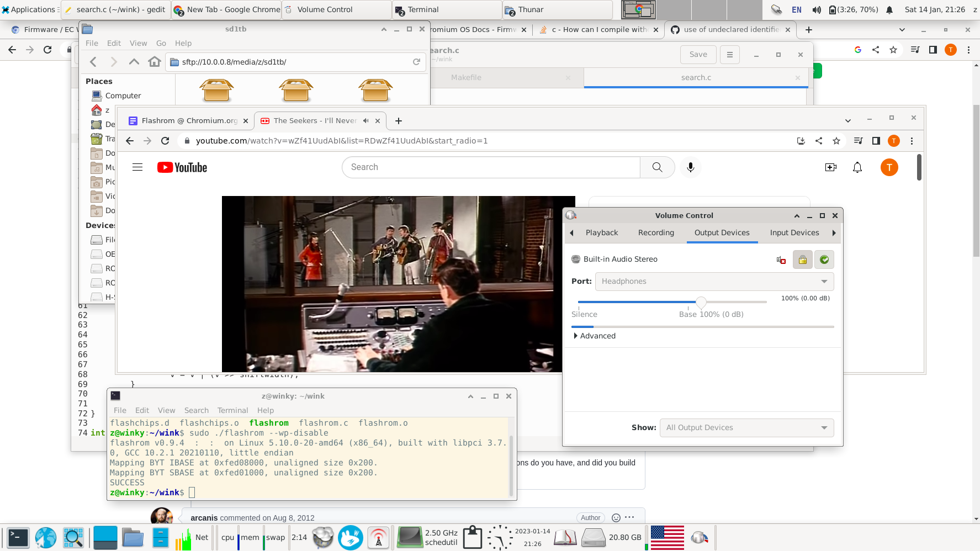Open terminal Search menu

(x=196, y=410)
